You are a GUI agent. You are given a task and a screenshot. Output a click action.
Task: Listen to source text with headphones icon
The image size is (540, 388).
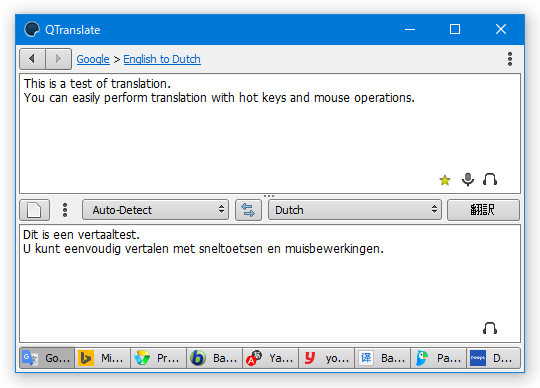click(x=490, y=179)
